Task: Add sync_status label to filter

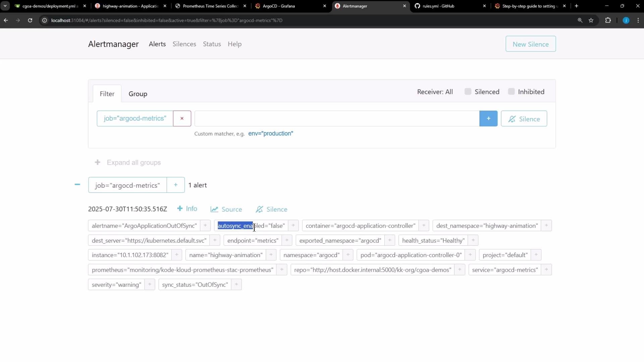Action: (x=236, y=284)
